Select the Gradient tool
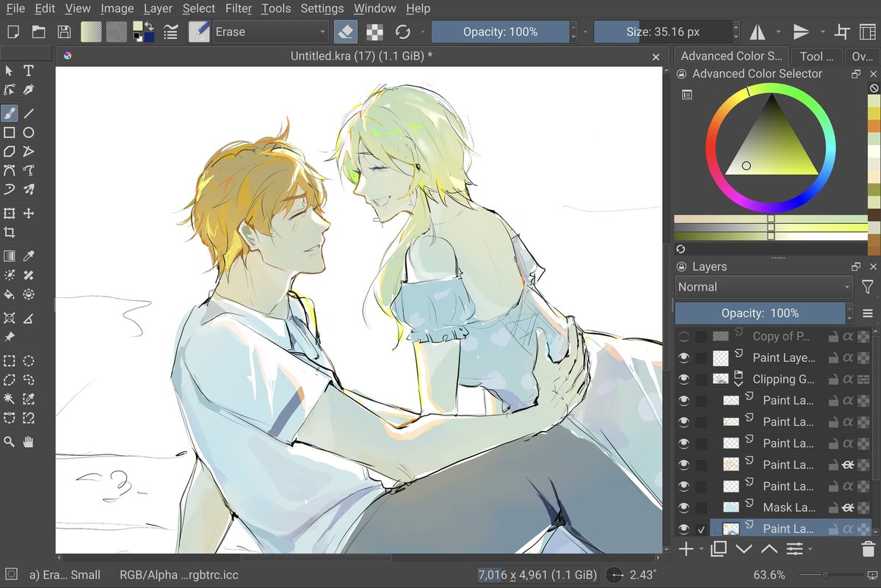The height and width of the screenshot is (588, 881). point(9,255)
